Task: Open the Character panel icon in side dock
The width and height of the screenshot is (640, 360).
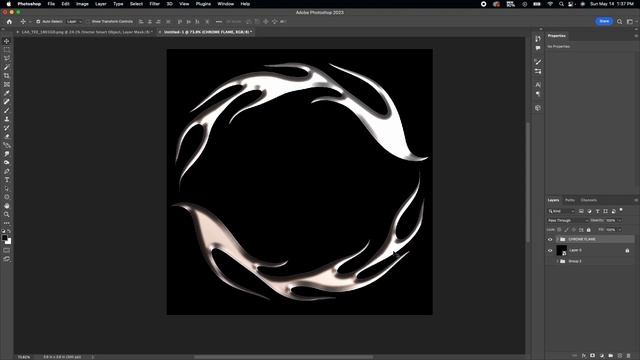Action: [538, 84]
